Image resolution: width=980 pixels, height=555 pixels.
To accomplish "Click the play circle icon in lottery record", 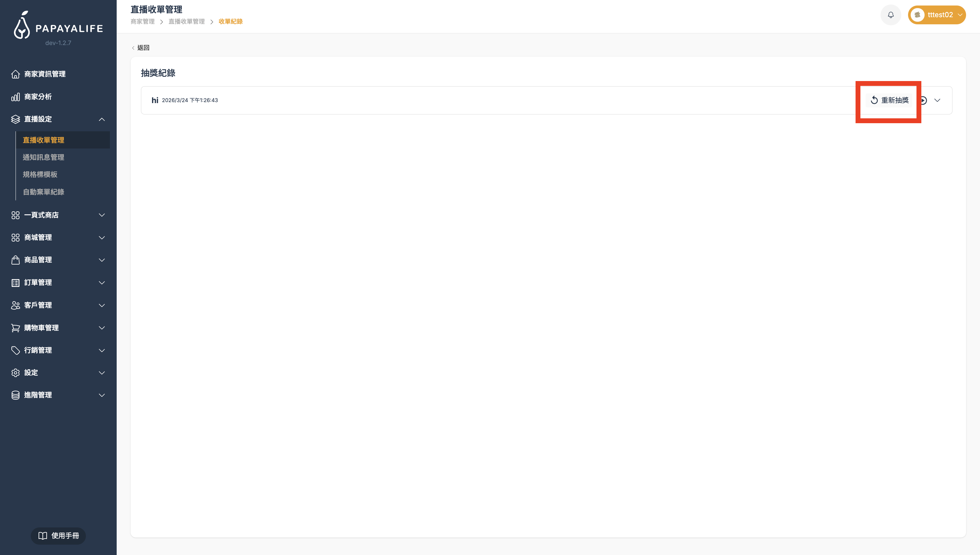I will click(924, 100).
